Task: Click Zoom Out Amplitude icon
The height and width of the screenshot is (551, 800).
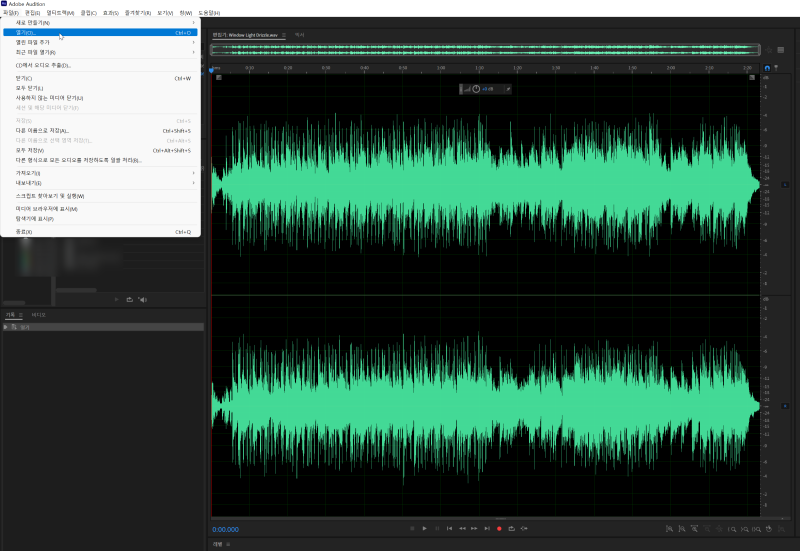Action: pos(682,529)
